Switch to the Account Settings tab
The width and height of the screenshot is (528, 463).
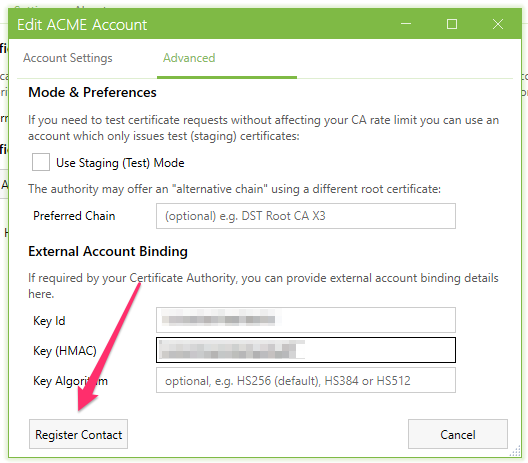(68, 58)
